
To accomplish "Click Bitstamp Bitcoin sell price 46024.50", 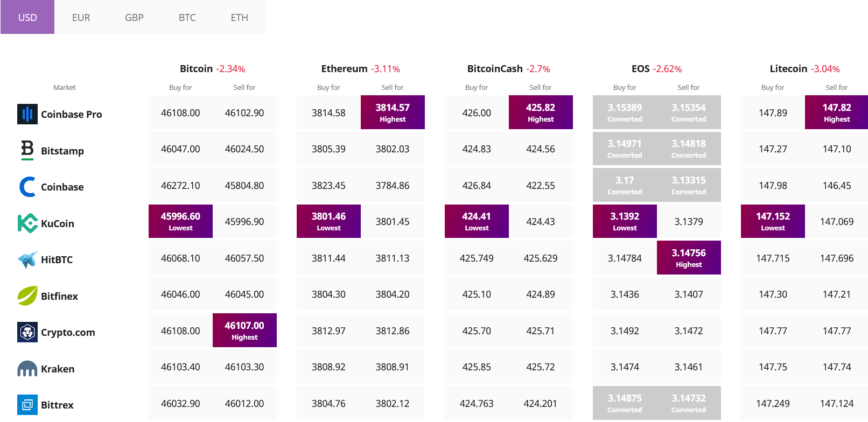I will [244, 149].
